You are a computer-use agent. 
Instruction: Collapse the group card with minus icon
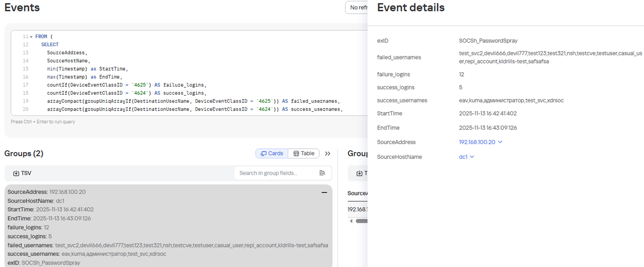pyautogui.click(x=324, y=192)
